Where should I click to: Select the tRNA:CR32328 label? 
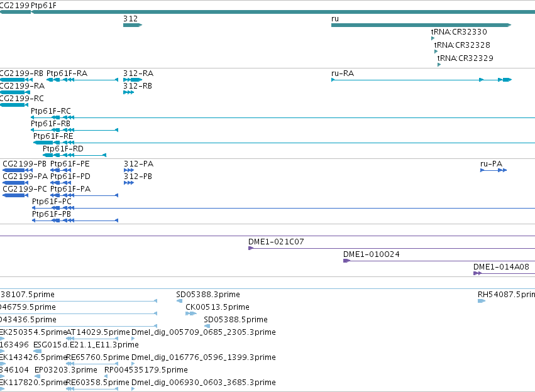pos(462,45)
